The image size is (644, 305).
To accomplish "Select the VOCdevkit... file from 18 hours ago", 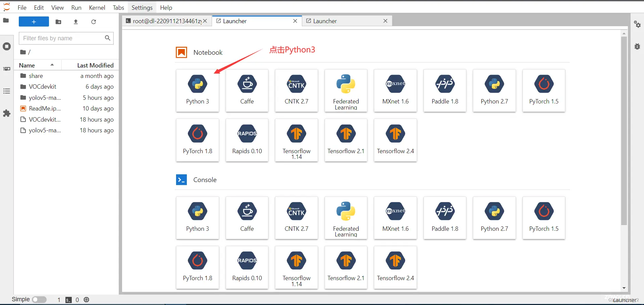I will click(x=67, y=120).
